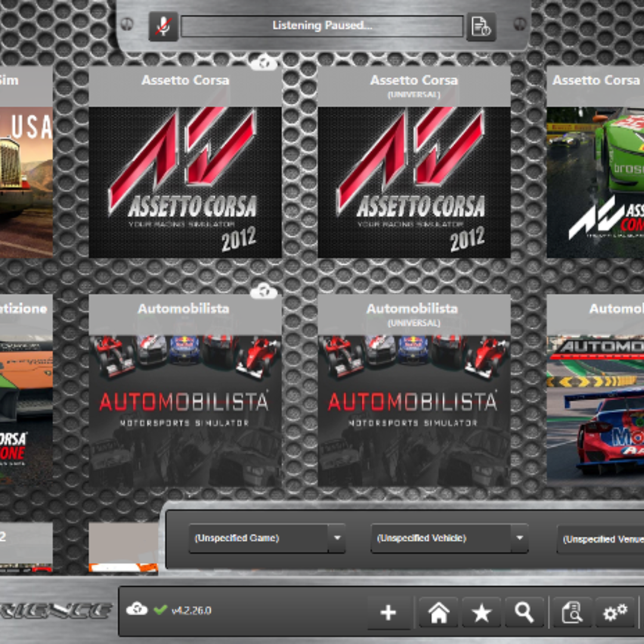Click the cloud sync icon beside version number
Screen dimensions: 644x644
click(x=137, y=609)
